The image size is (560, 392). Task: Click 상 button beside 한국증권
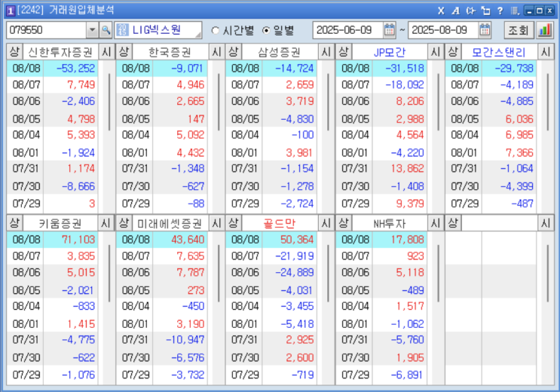pos(124,52)
